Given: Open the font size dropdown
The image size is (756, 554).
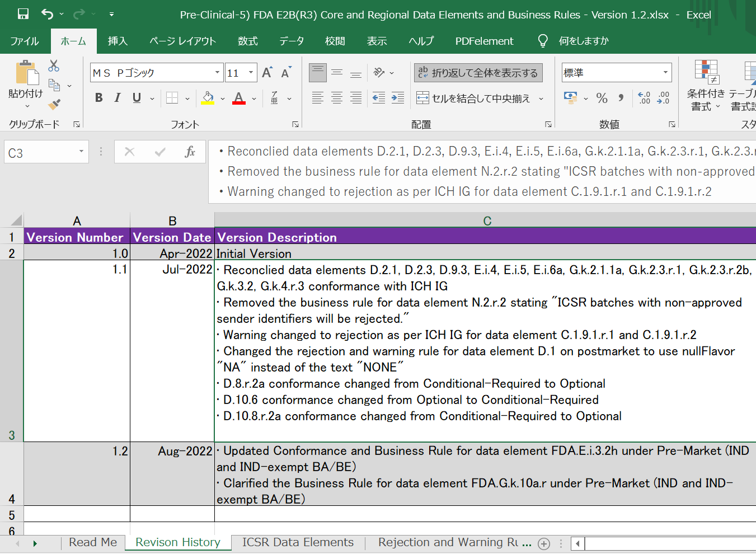Looking at the screenshot, I should 251,73.
